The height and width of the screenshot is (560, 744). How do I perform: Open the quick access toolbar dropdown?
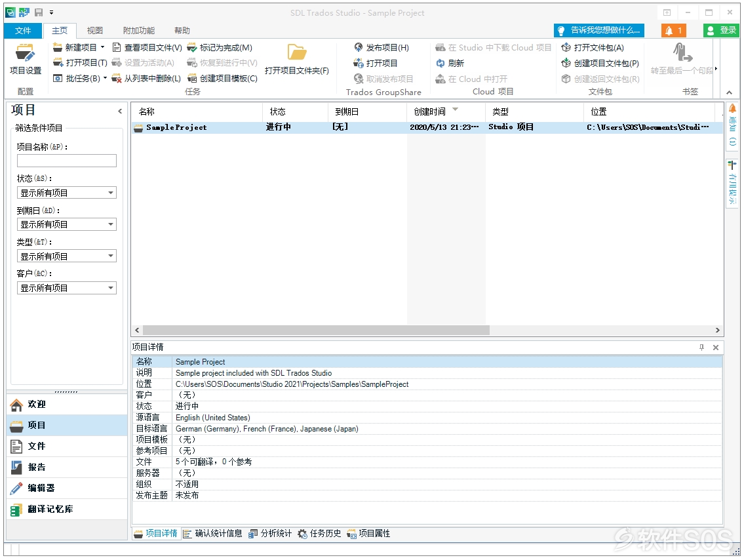pyautogui.click(x=51, y=13)
